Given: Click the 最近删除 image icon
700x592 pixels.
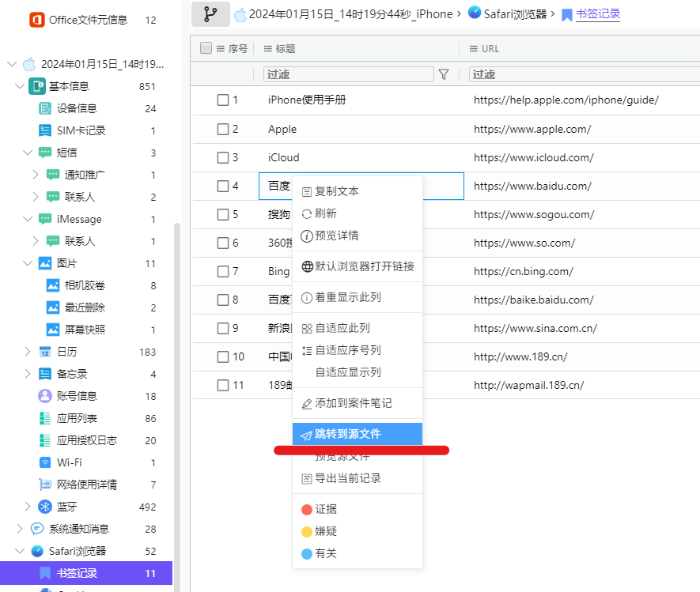Looking at the screenshot, I should pyautogui.click(x=53, y=307).
